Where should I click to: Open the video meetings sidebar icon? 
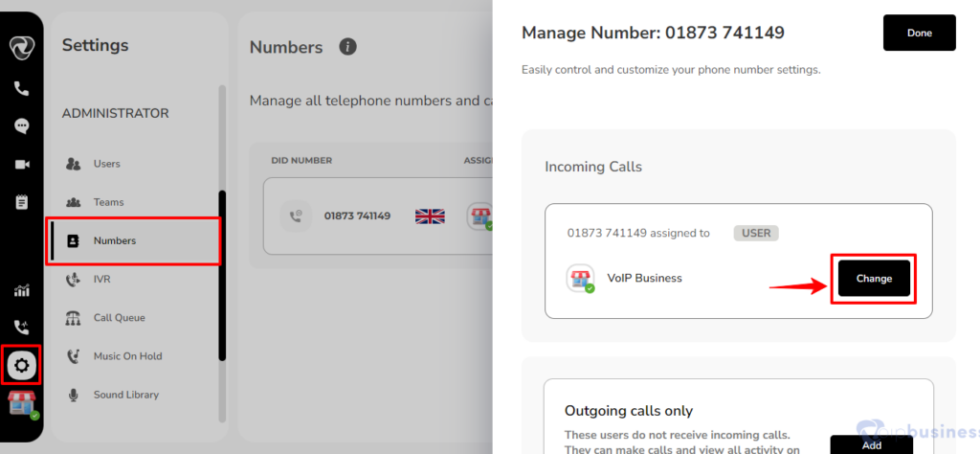tap(22, 165)
